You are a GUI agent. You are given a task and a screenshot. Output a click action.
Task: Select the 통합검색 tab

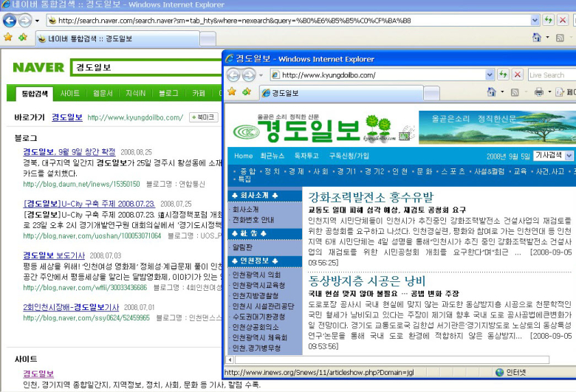35,94
